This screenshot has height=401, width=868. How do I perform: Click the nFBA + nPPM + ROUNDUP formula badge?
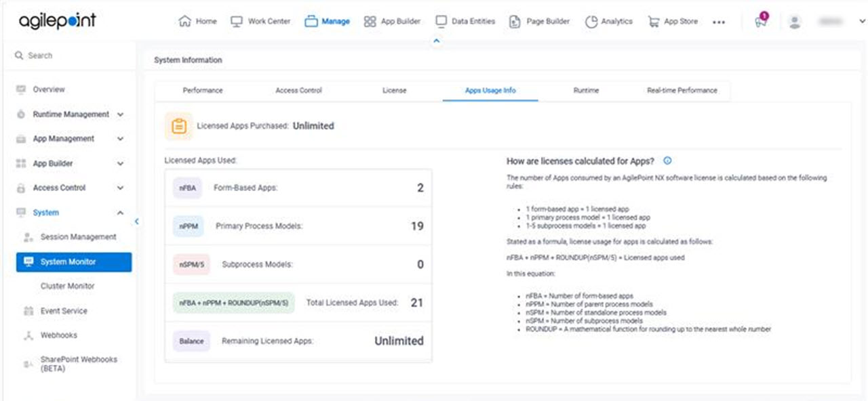pos(233,303)
